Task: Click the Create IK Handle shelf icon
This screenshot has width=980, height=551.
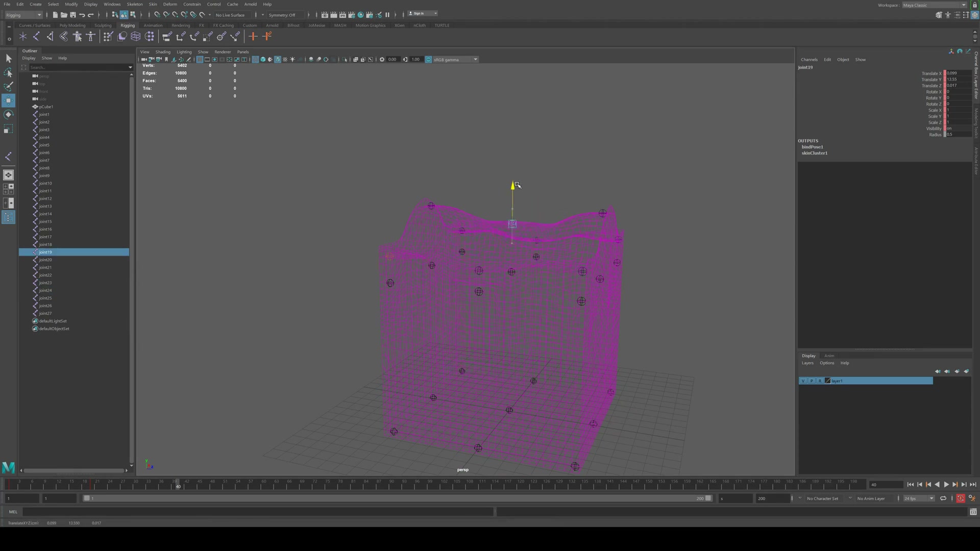Action: 50,36
